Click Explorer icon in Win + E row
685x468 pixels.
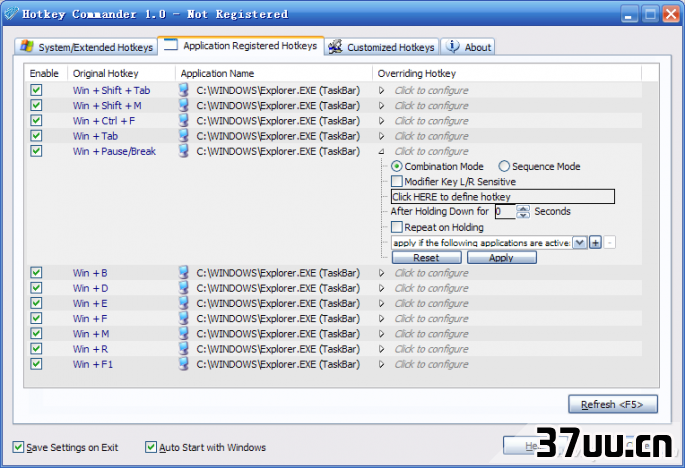184,303
